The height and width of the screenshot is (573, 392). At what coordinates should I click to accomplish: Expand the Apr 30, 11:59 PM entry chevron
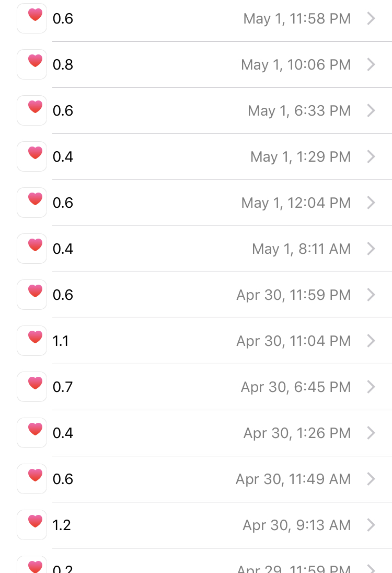(371, 295)
